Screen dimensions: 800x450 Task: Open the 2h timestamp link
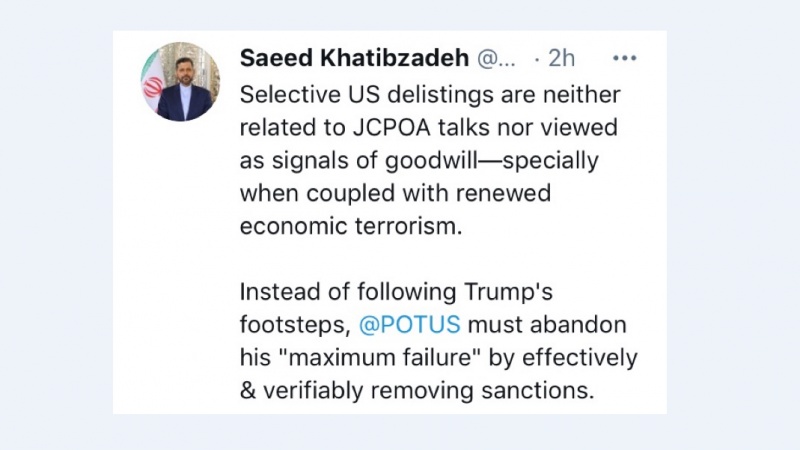click(x=561, y=59)
